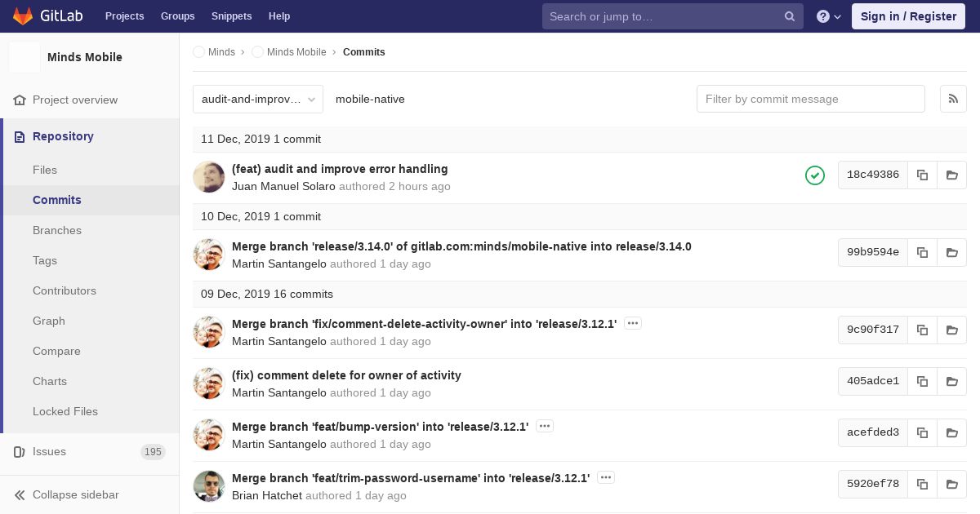The height and width of the screenshot is (514, 980).
Task: Copy commit SHA 5920ef78
Action: click(x=922, y=484)
